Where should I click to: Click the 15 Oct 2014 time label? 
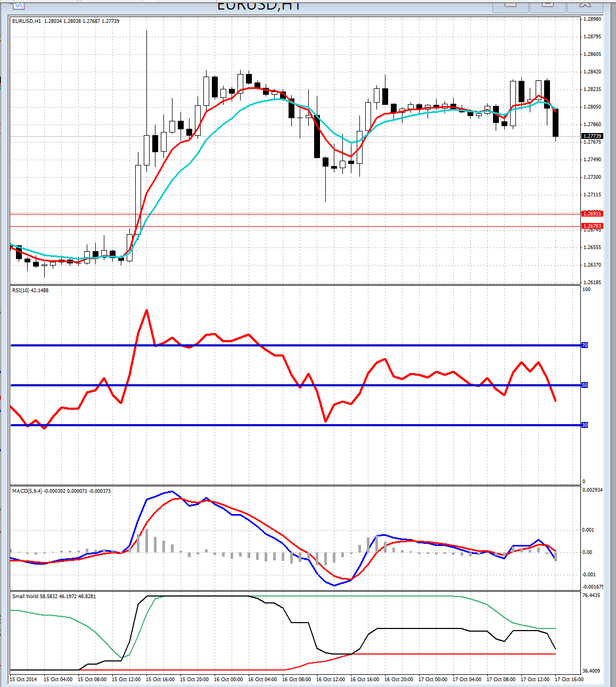[23, 680]
